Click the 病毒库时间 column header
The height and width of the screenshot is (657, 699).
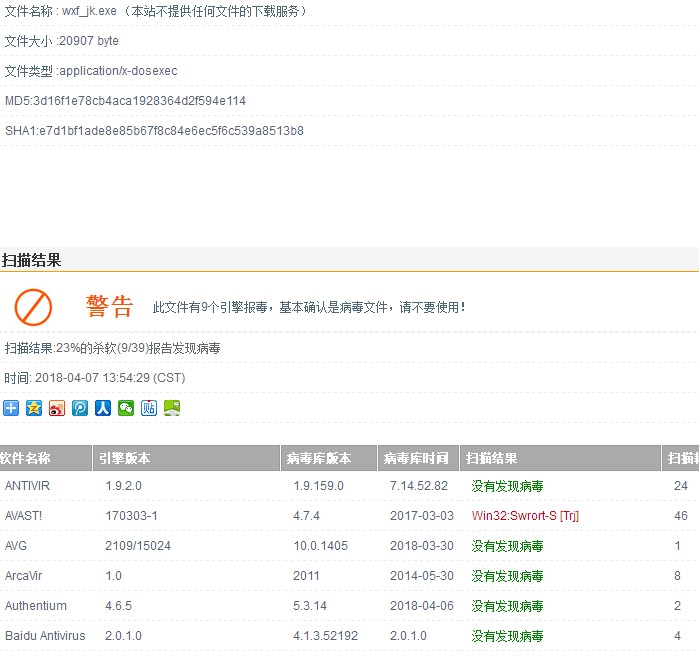click(418, 458)
